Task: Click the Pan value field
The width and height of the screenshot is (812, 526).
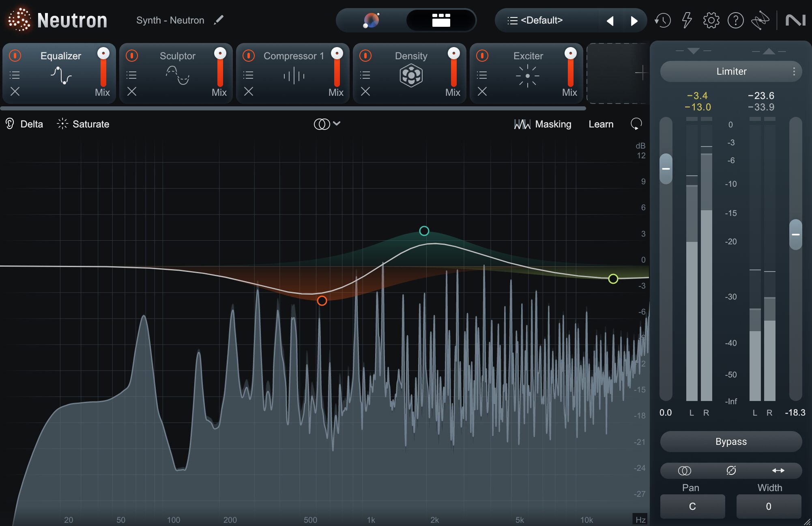Action: (x=692, y=506)
